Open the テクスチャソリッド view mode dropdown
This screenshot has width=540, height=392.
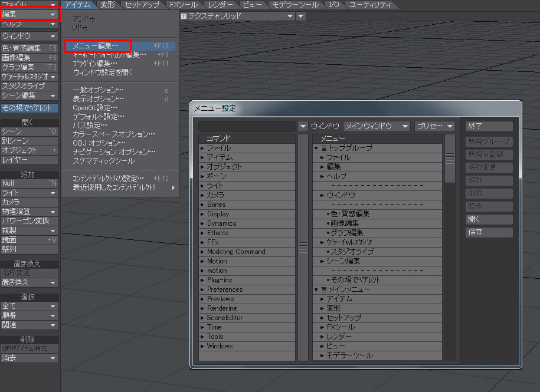pos(237,16)
